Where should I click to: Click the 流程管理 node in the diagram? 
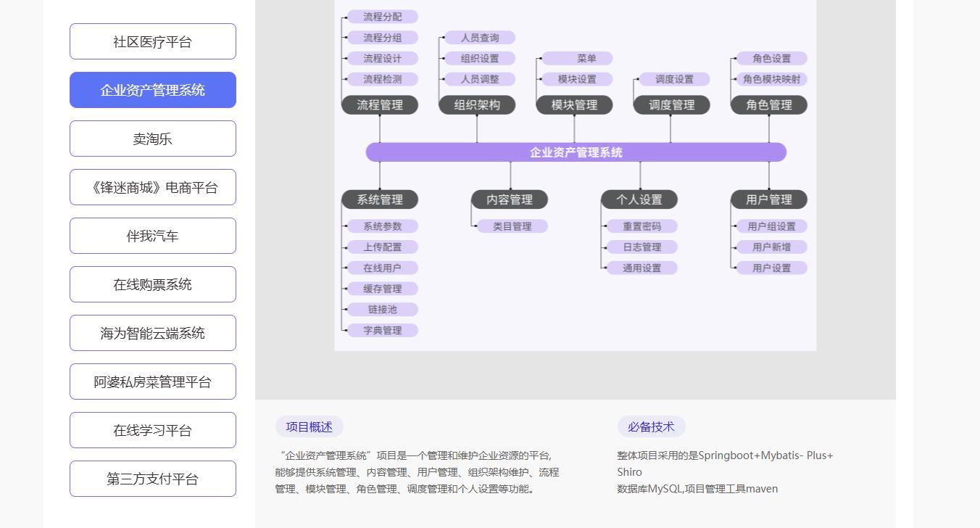[380, 105]
